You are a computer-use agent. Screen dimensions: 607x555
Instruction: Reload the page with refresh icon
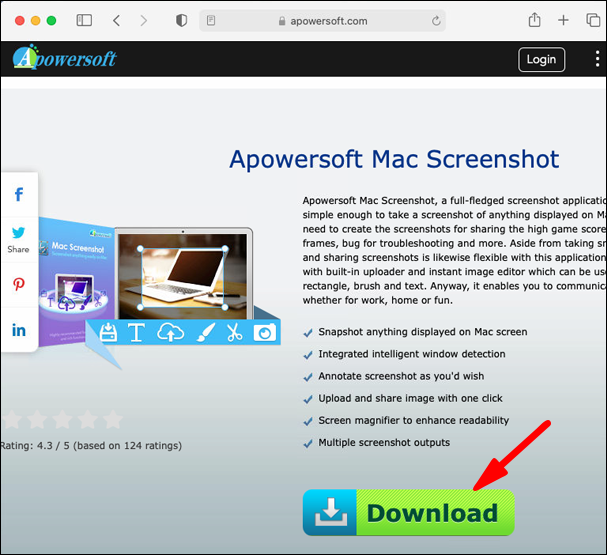[x=436, y=21]
